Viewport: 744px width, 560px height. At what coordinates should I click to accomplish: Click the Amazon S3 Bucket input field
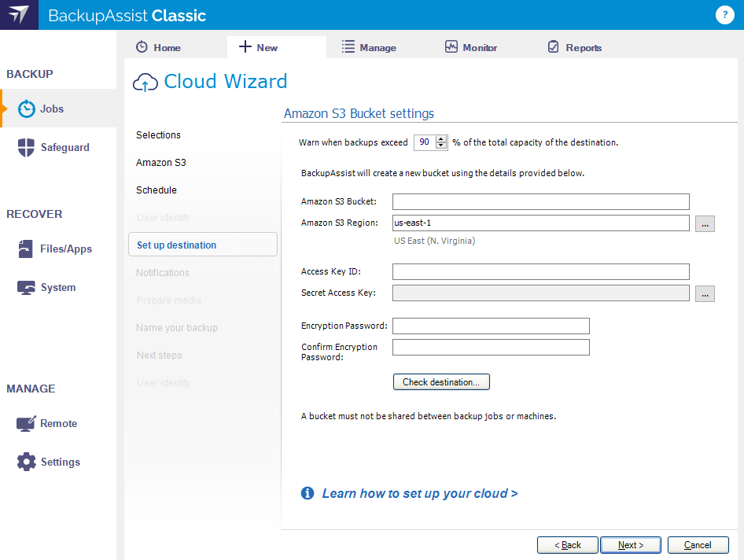[540, 201]
